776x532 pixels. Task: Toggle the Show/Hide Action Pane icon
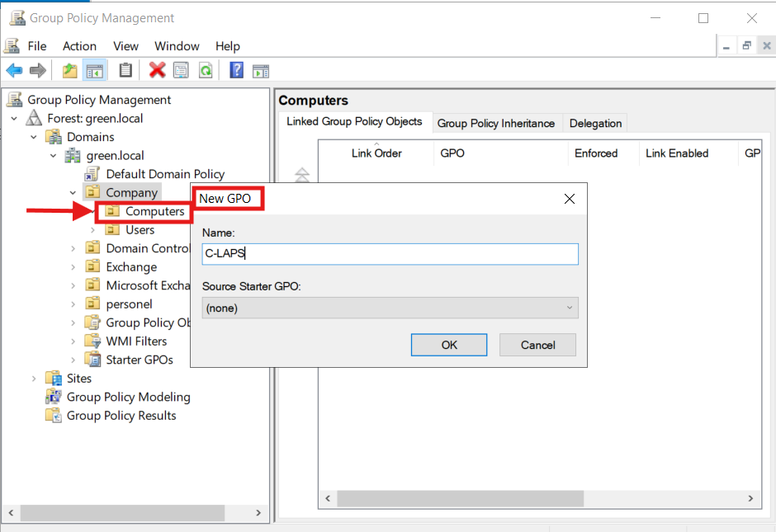(261, 70)
